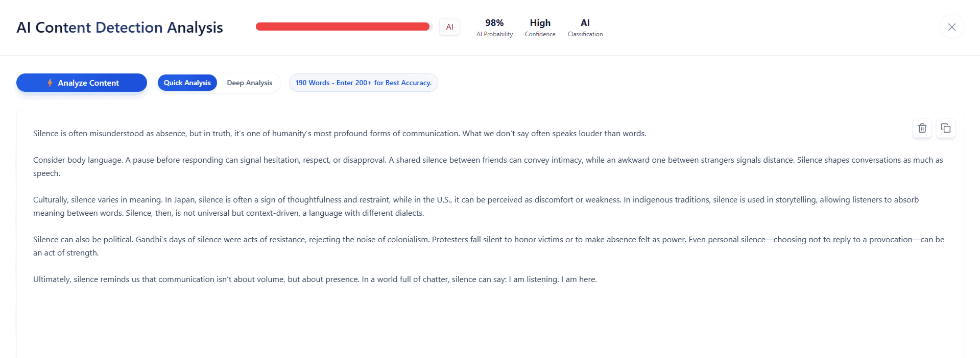Select the Quick Analysis mode
The image size is (980, 358).
pyautogui.click(x=187, y=83)
